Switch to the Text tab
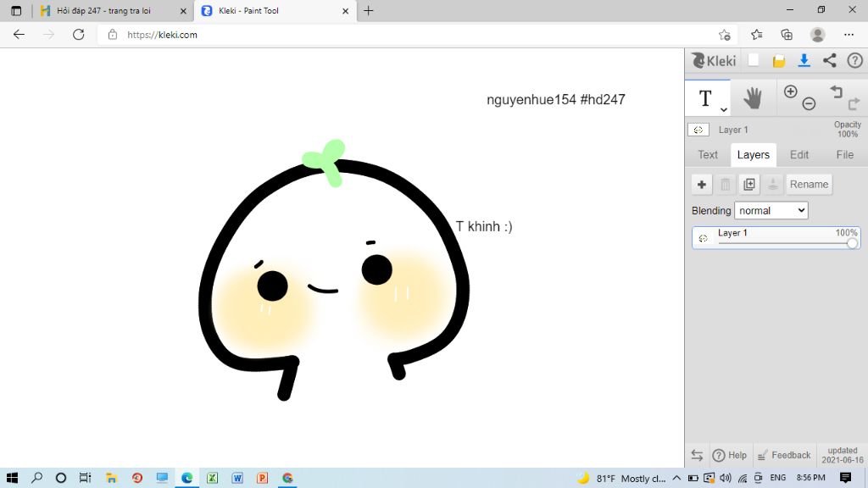868x488 pixels. 708,155
